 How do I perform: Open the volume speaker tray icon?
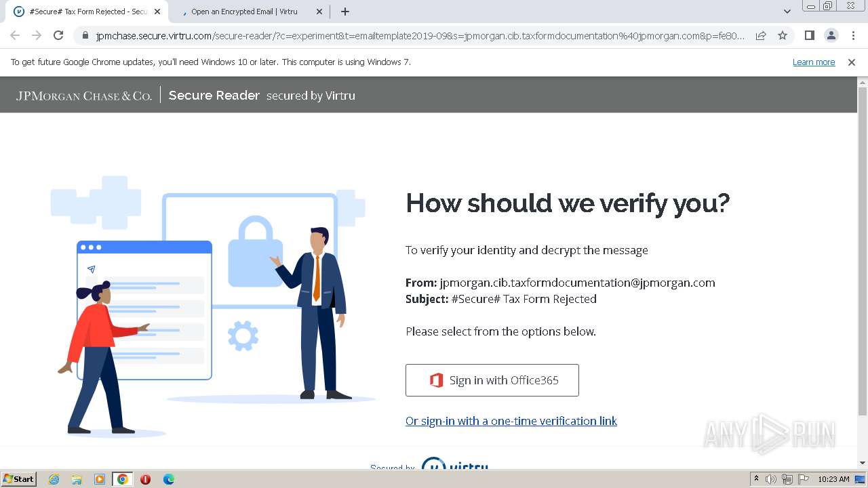(771, 479)
